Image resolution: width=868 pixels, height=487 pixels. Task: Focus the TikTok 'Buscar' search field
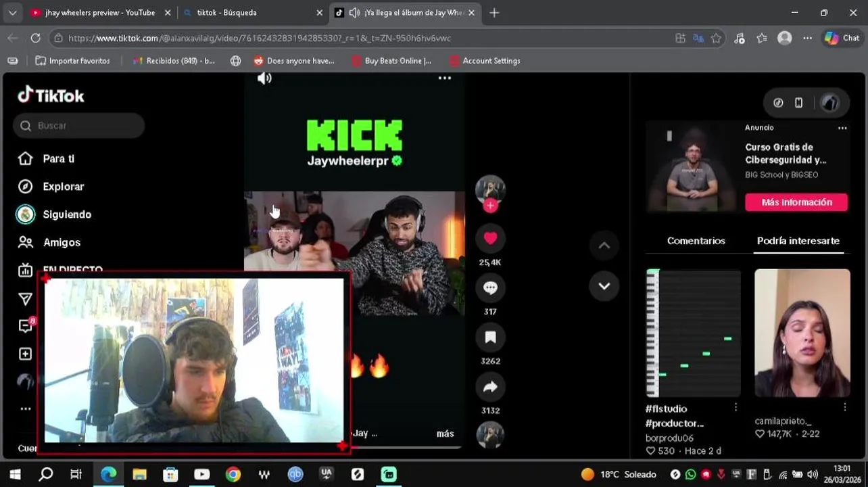coord(79,126)
